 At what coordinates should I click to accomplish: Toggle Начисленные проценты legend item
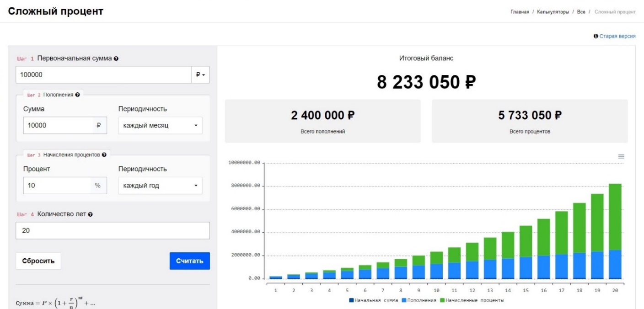pos(473,300)
